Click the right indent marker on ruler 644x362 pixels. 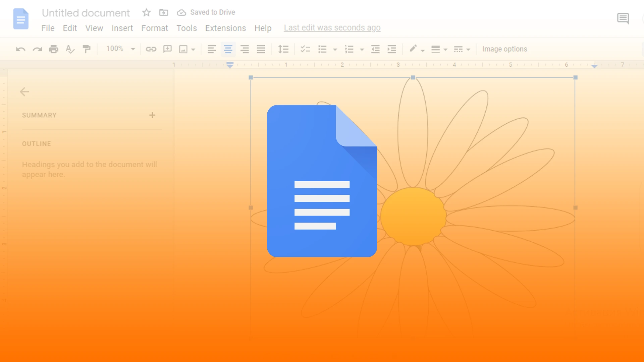[594, 66]
